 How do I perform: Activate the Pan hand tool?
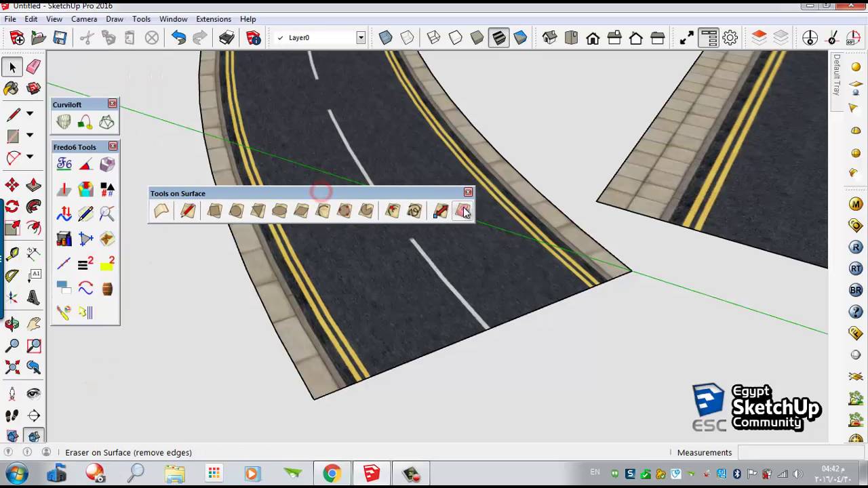tap(33, 325)
